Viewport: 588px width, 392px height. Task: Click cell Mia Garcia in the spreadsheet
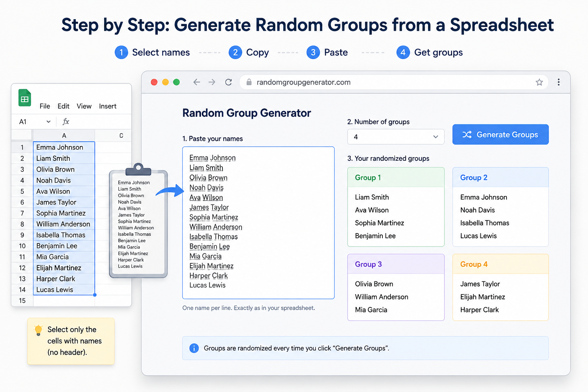click(x=64, y=257)
